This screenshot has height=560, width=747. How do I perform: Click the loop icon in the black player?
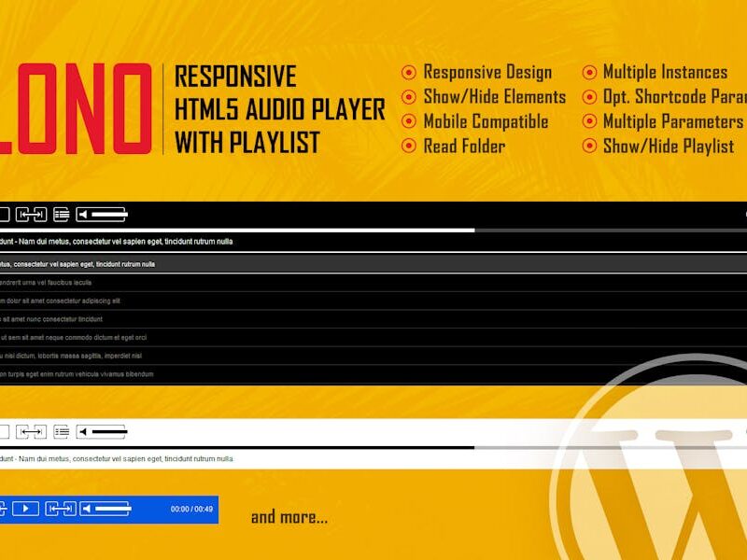pos(32,215)
